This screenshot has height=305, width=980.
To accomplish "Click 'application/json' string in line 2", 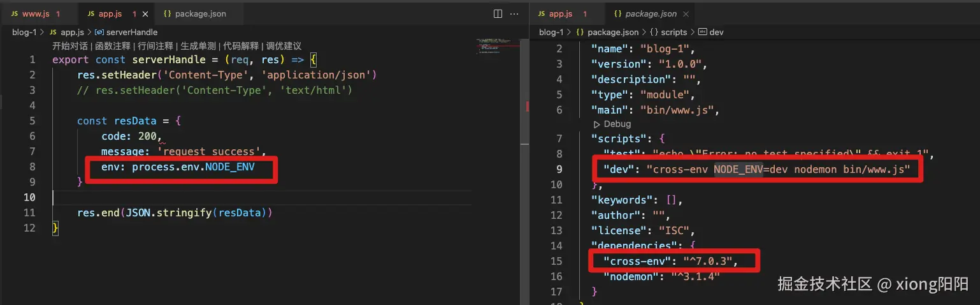I will [x=316, y=75].
